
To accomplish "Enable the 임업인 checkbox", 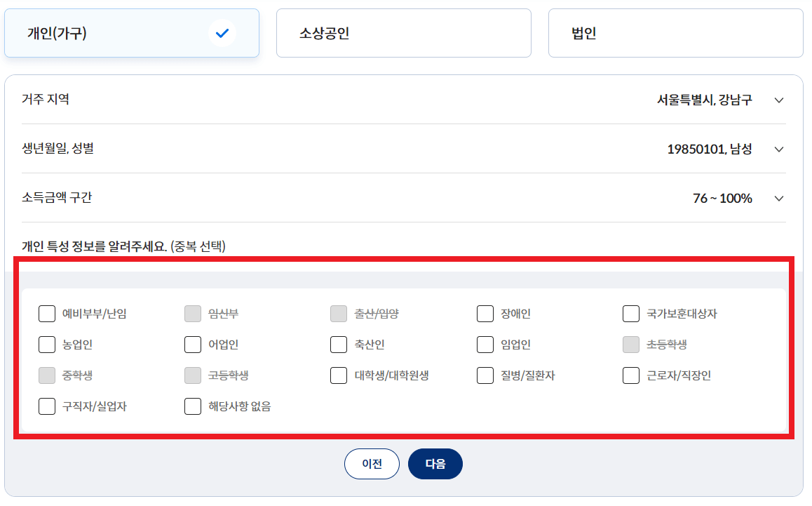I will click(x=485, y=344).
